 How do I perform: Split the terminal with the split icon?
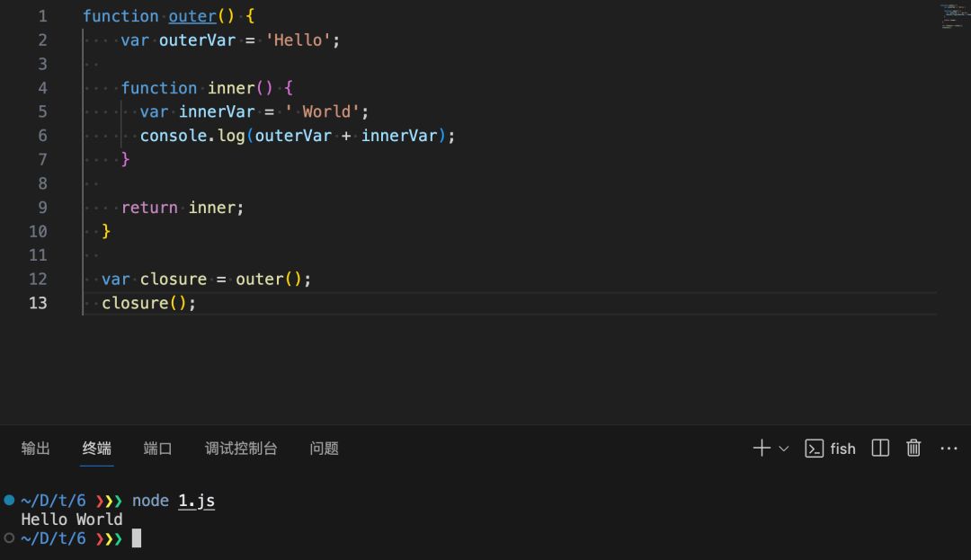pos(880,449)
